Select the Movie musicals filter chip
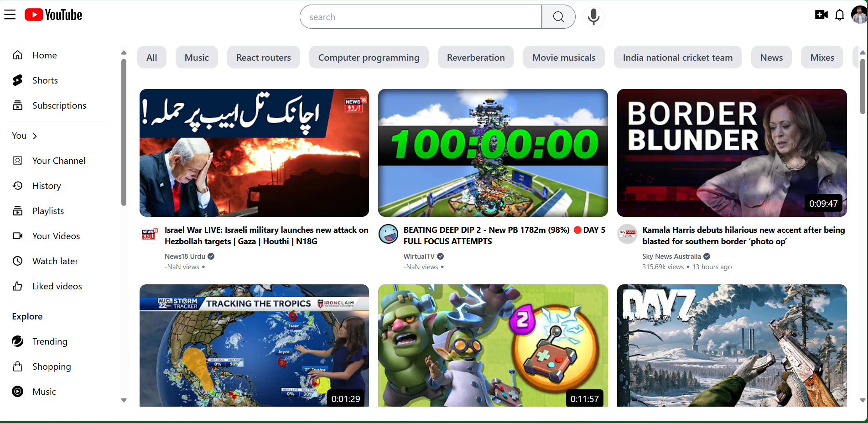Image resolution: width=868 pixels, height=424 pixels. [x=564, y=58]
